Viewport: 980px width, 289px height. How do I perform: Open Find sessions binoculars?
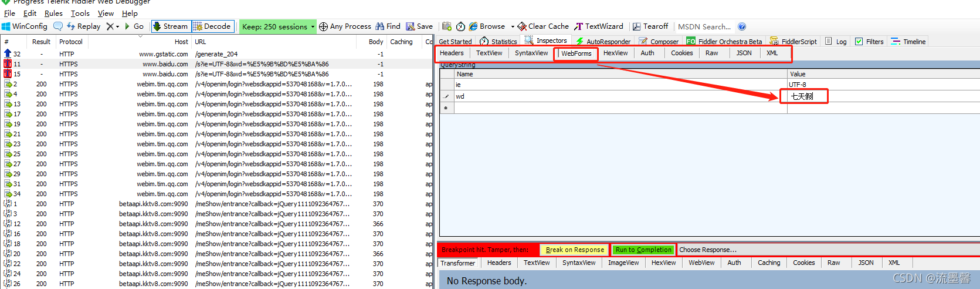pyautogui.click(x=388, y=26)
